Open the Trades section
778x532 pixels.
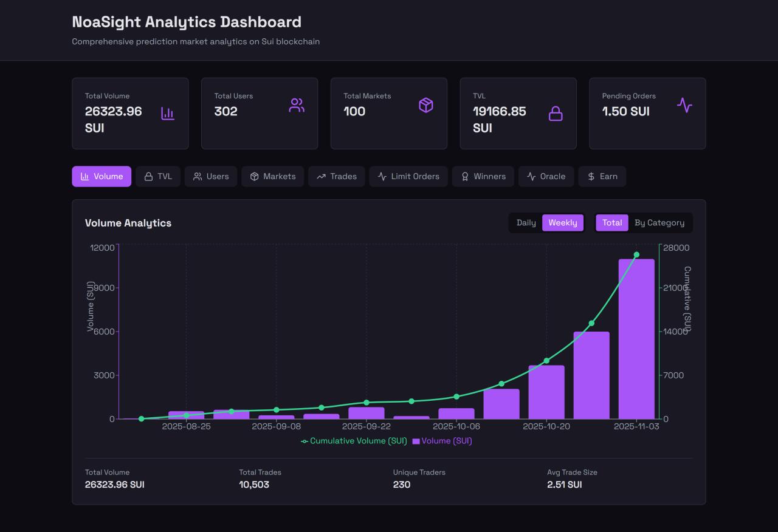point(336,176)
